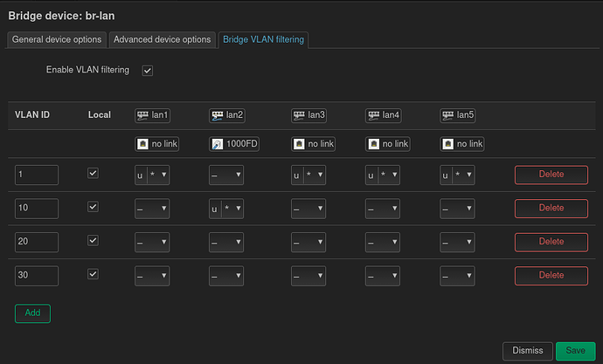The width and height of the screenshot is (603, 364).
Task: Toggle the Local checkbox for VLAN 20
Action: tap(94, 240)
